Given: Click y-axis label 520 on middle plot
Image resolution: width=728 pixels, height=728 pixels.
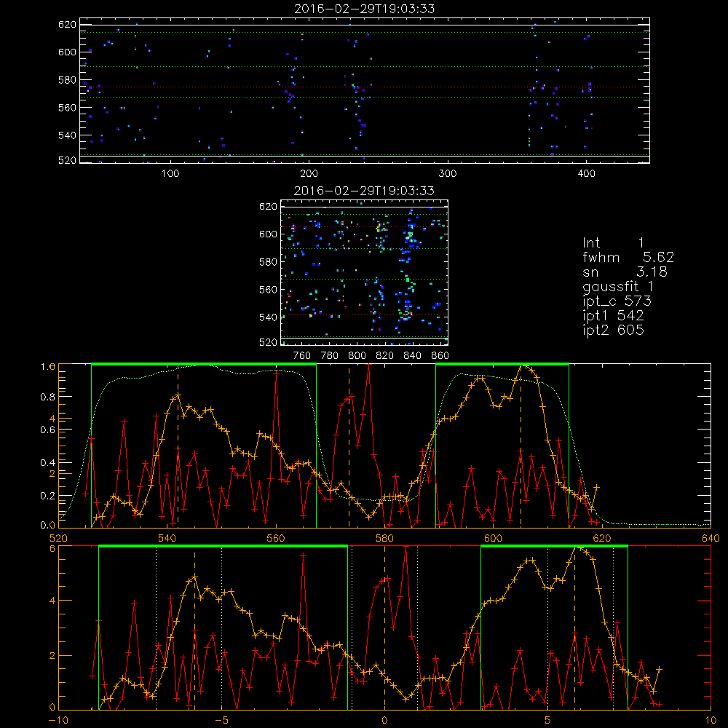Looking at the screenshot, I should pyautogui.click(x=268, y=342).
